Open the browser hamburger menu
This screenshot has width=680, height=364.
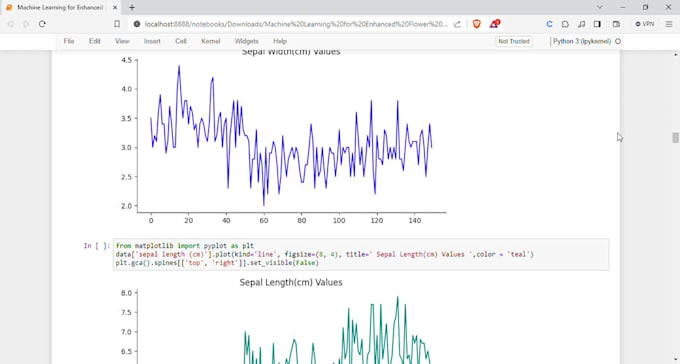669,24
